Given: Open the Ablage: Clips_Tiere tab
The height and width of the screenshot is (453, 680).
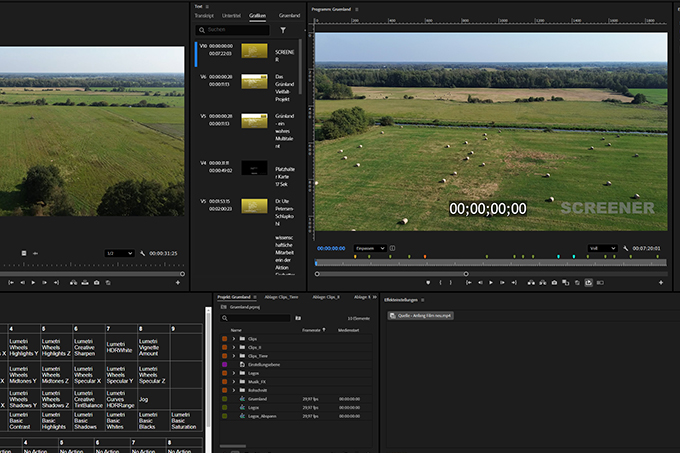Looking at the screenshot, I should [x=281, y=297].
